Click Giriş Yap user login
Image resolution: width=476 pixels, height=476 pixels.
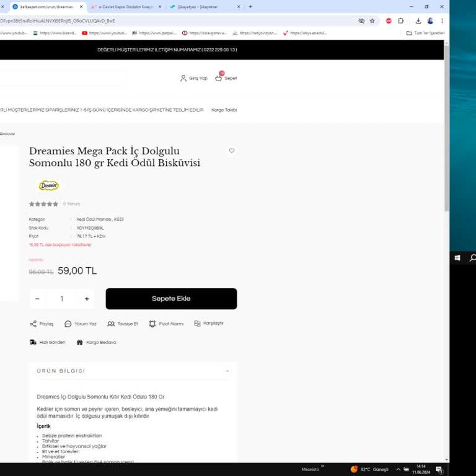coord(193,78)
